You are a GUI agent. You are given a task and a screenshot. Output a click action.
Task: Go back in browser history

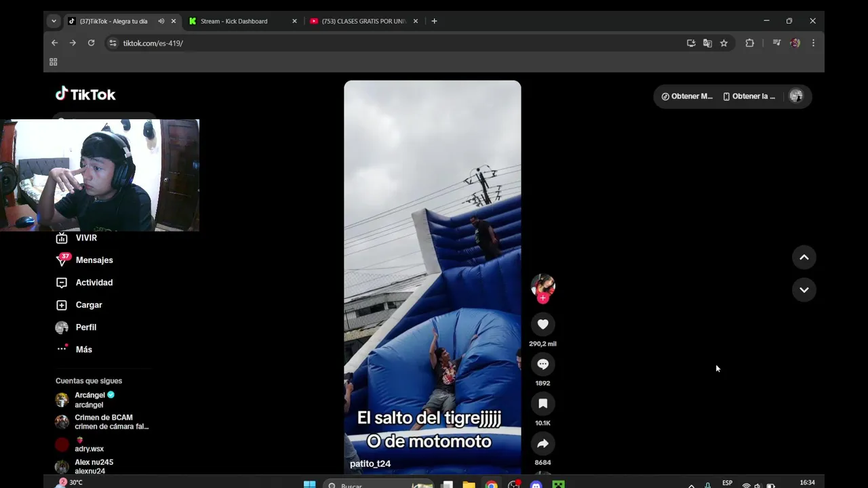click(x=55, y=43)
